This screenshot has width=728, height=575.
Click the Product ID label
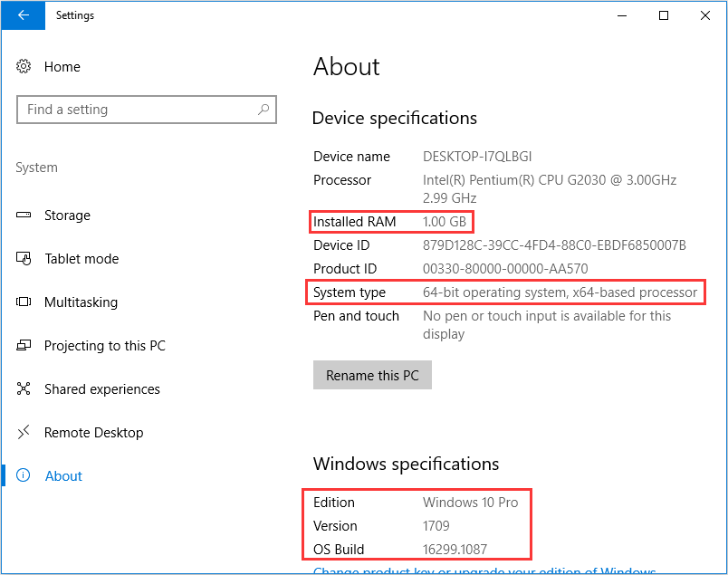coord(345,268)
